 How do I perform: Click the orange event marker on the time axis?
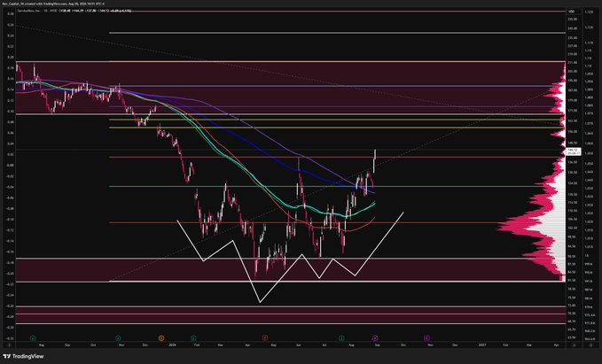[161, 338]
